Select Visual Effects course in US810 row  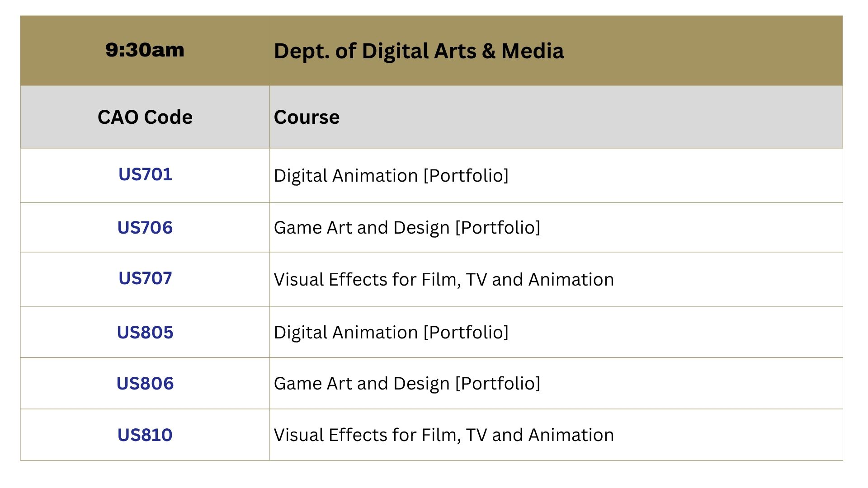(x=444, y=435)
